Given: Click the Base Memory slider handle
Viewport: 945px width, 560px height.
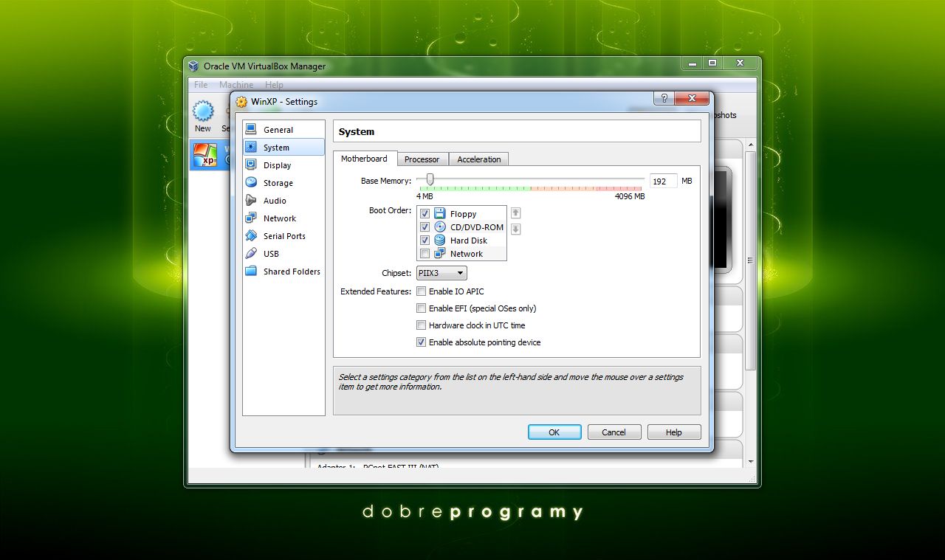Looking at the screenshot, I should point(430,179).
